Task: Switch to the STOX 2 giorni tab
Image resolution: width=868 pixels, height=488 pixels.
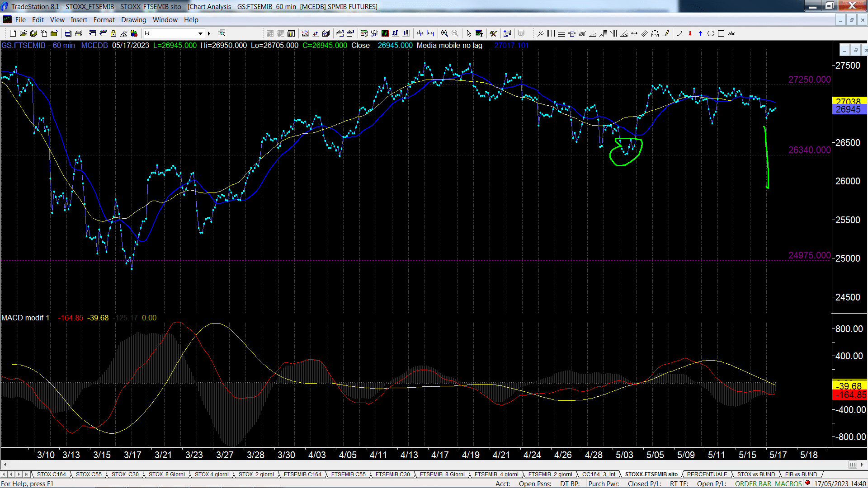Action: click(x=256, y=474)
